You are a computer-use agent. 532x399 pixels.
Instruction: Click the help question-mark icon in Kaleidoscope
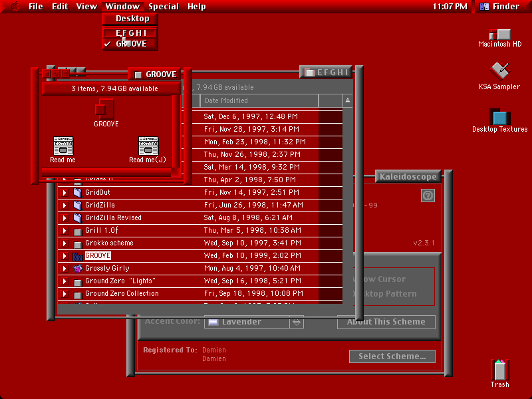[428, 196]
